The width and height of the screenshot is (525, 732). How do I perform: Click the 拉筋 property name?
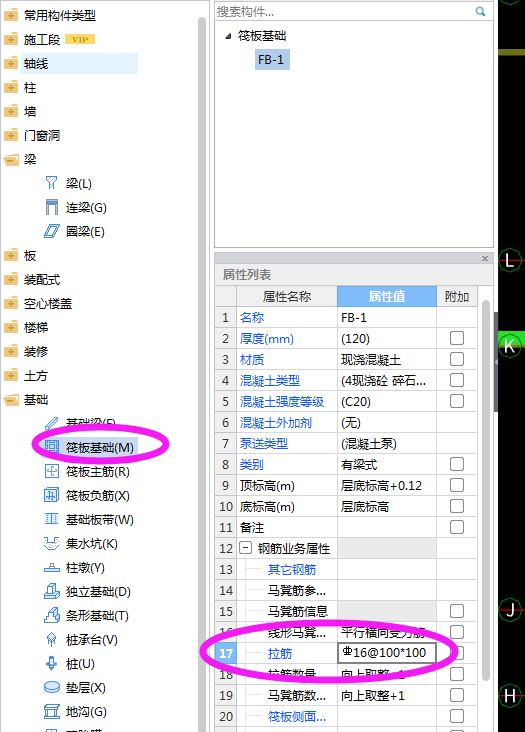click(280, 654)
